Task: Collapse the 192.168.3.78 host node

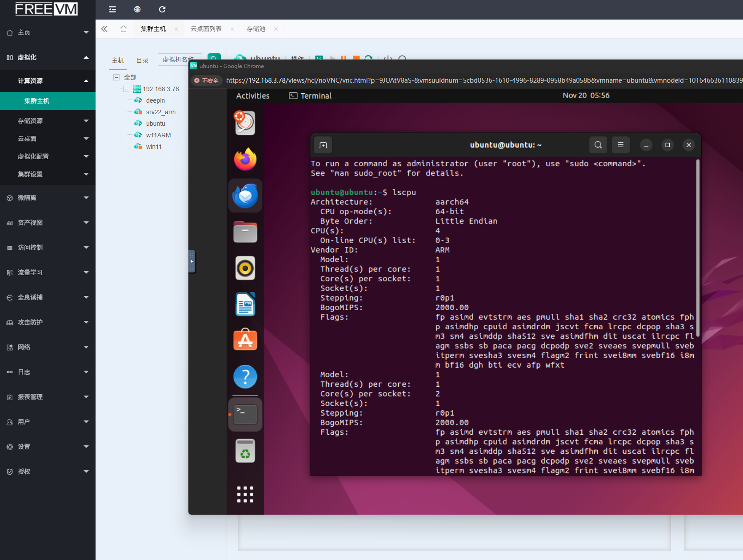Action: pyautogui.click(x=126, y=89)
